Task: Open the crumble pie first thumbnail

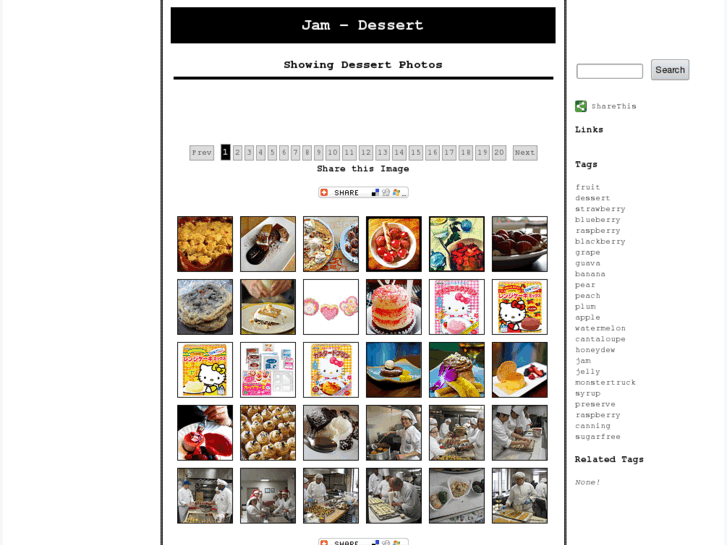Action: 205,244
